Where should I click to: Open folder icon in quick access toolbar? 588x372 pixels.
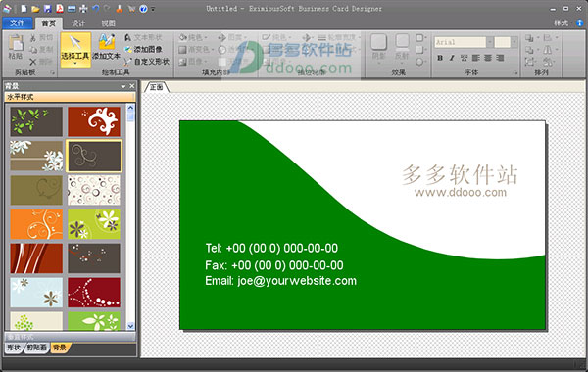tap(35, 9)
